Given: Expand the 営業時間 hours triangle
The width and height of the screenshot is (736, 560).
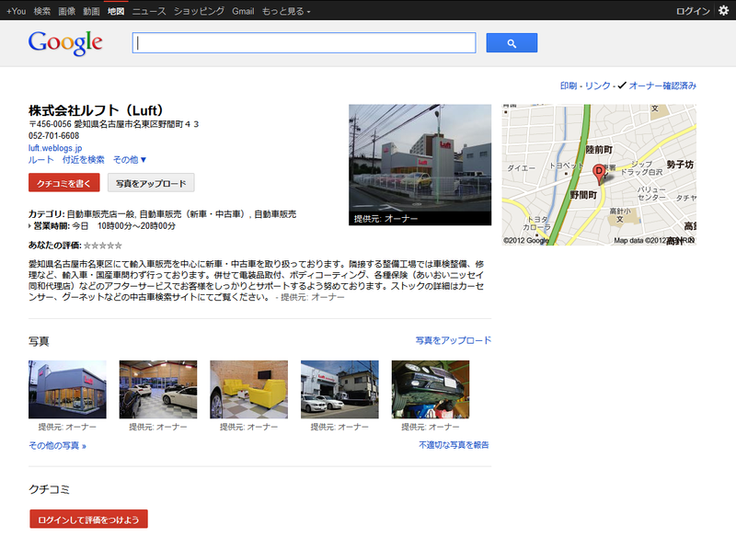Looking at the screenshot, I should pos(30,226).
